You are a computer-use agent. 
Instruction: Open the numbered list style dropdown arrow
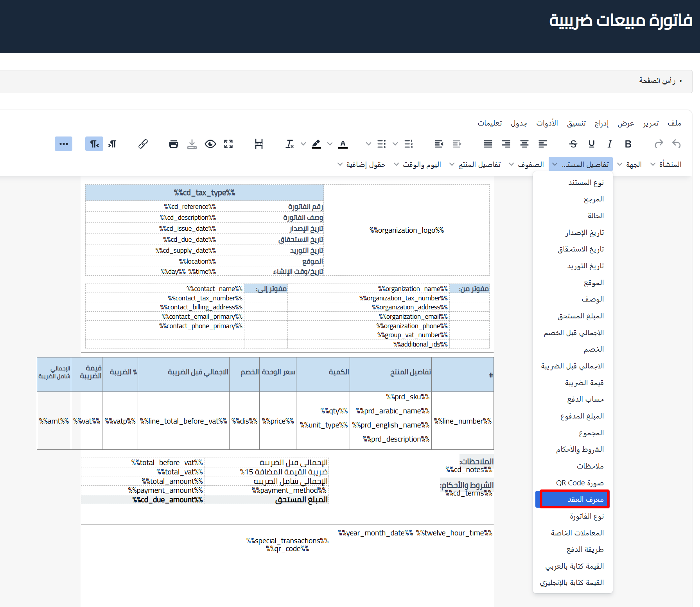pos(395,144)
